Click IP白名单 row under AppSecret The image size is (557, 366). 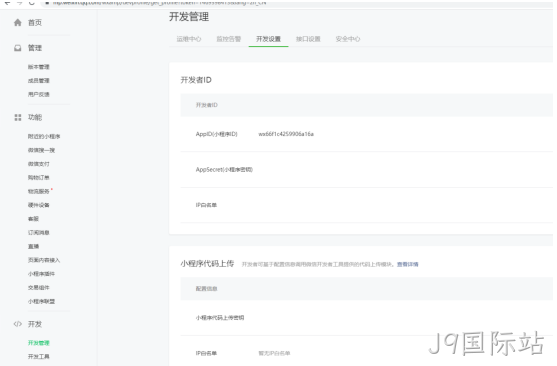206,205
